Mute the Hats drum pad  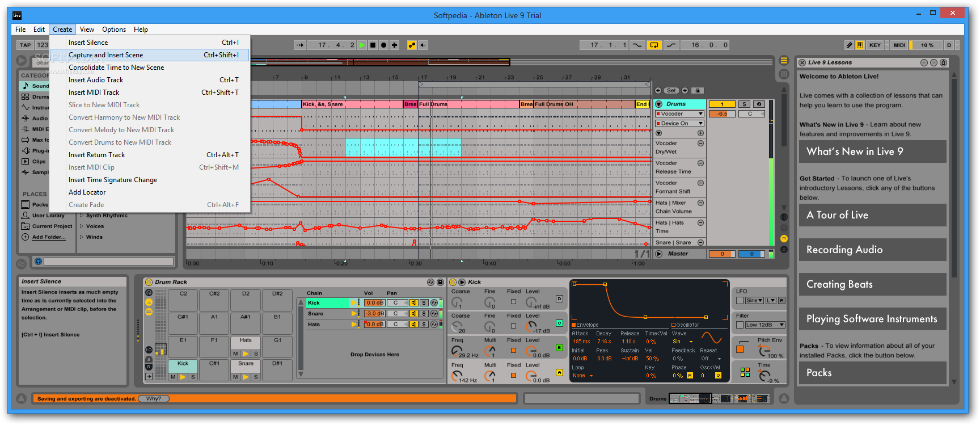(x=235, y=354)
